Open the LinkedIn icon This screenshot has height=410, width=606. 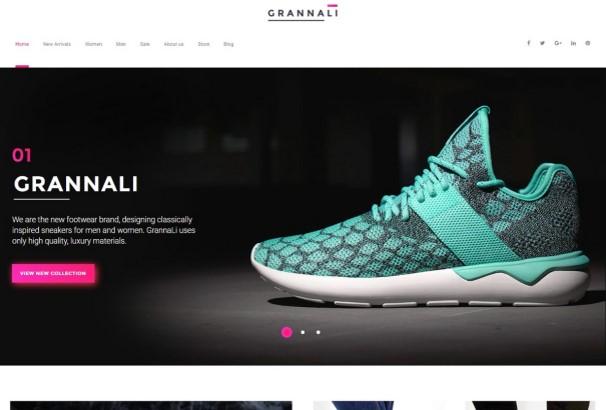point(573,43)
